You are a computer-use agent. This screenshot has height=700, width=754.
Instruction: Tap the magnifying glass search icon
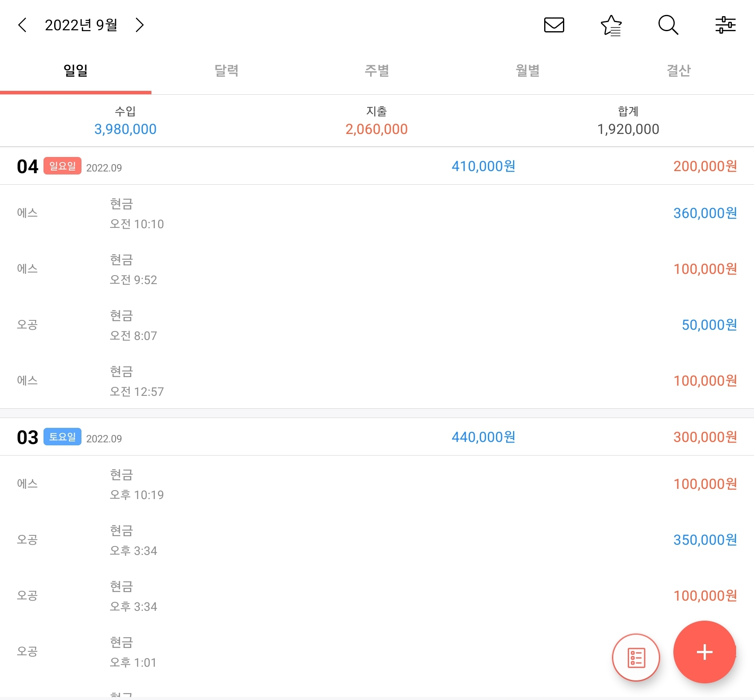[x=668, y=25]
